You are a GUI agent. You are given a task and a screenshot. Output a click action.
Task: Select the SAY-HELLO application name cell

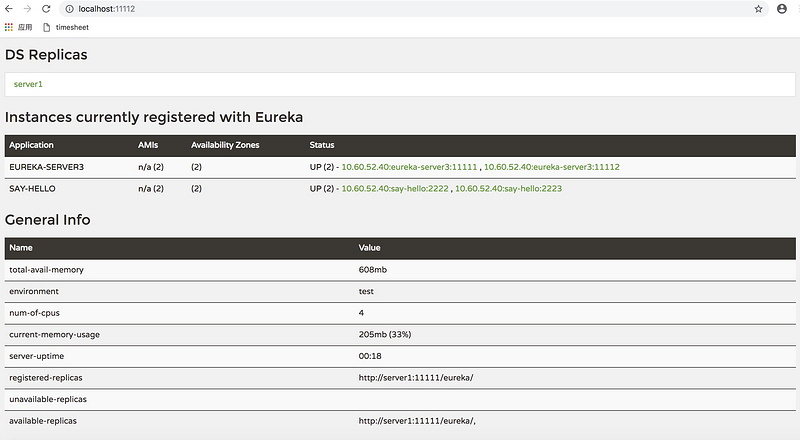(x=35, y=188)
